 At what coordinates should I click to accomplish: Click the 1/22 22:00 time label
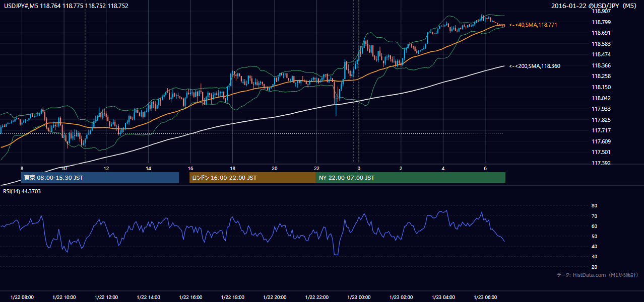pos(316,297)
